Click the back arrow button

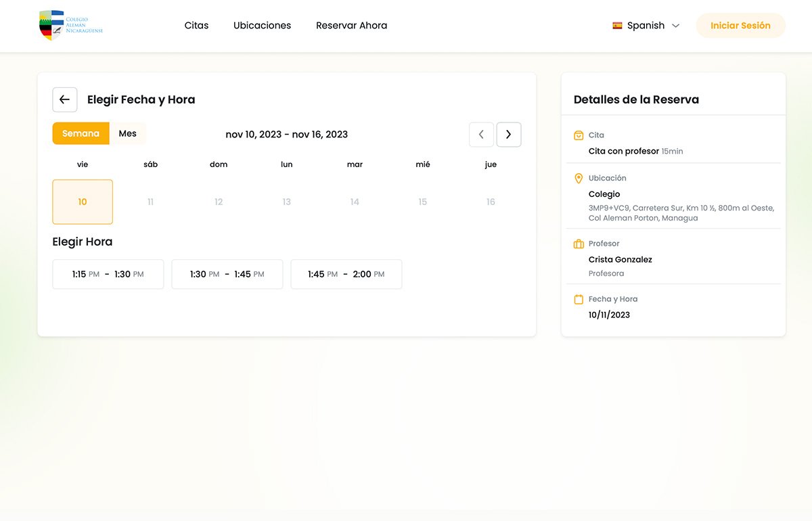point(65,99)
